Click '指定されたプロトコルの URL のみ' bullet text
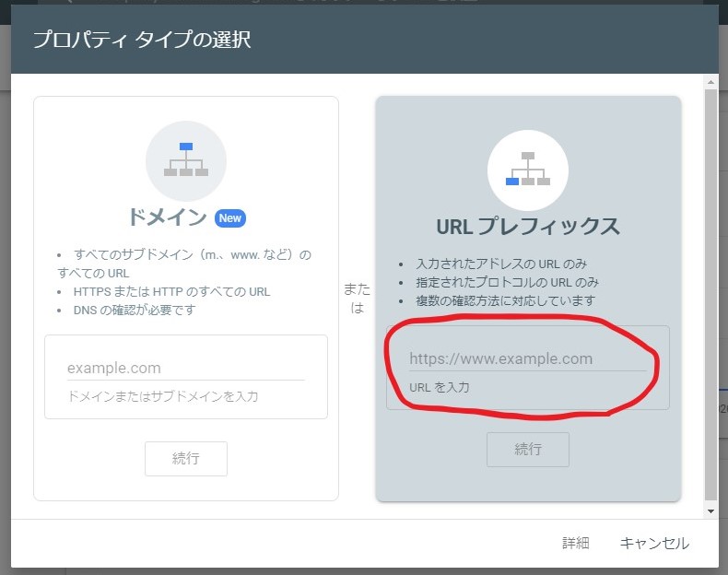This screenshot has height=575, width=728. (508, 282)
